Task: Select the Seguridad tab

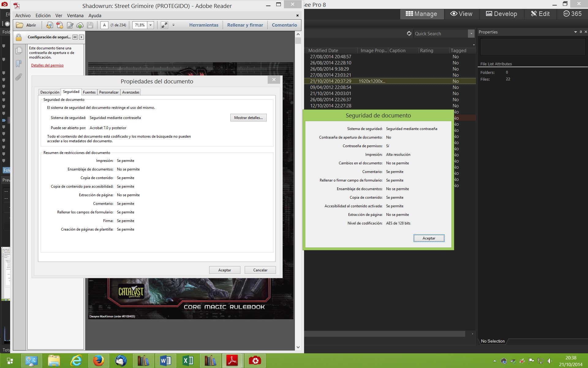Action: click(x=71, y=92)
